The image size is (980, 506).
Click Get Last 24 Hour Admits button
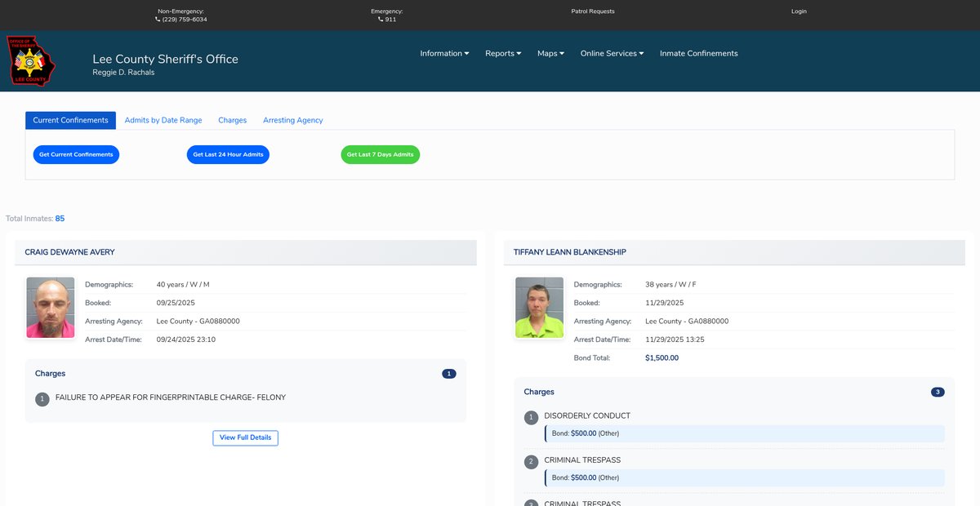[228, 154]
